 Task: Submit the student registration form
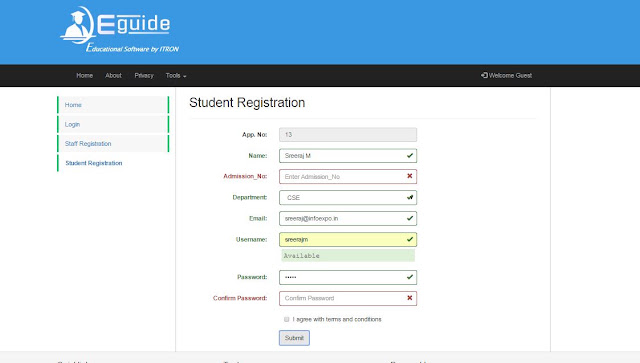pyautogui.click(x=294, y=338)
